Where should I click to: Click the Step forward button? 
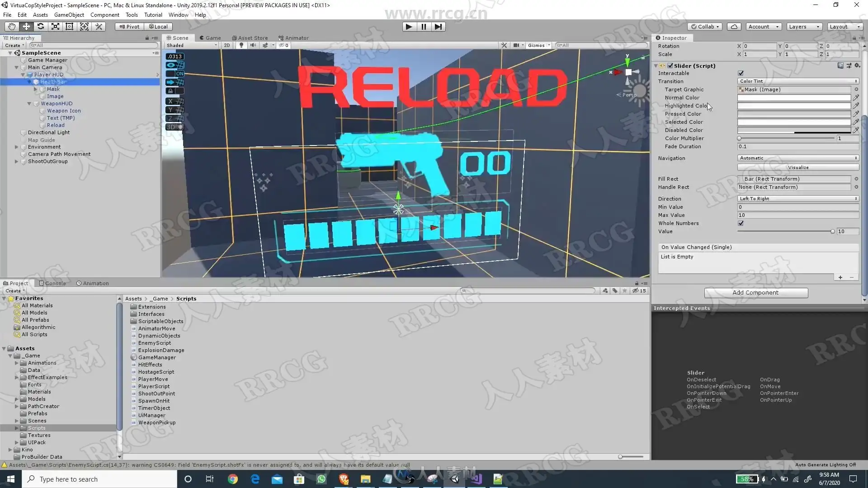coord(438,27)
